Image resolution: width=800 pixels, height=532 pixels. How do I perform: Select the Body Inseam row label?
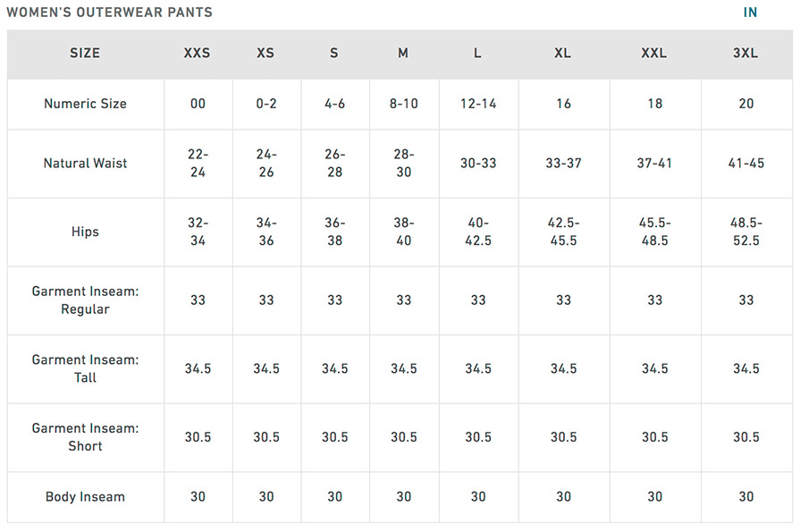coord(85,497)
